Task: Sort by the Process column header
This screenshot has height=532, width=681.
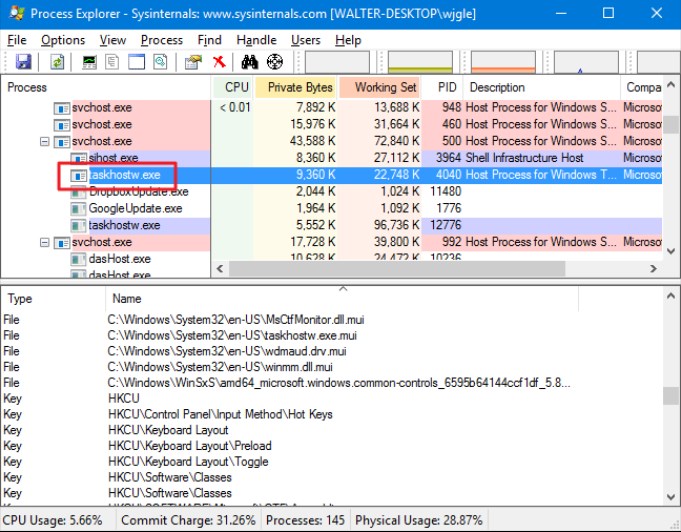Action: pos(106,87)
